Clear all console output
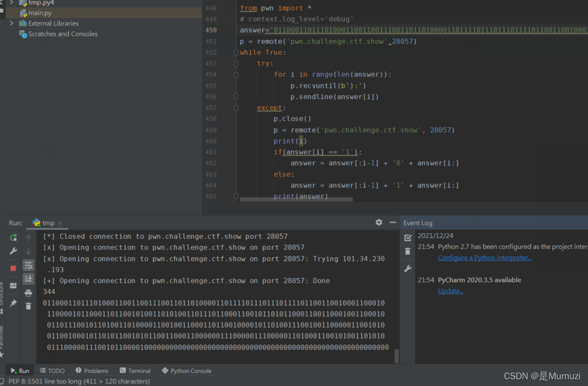The width and height of the screenshot is (588, 386). click(x=28, y=306)
